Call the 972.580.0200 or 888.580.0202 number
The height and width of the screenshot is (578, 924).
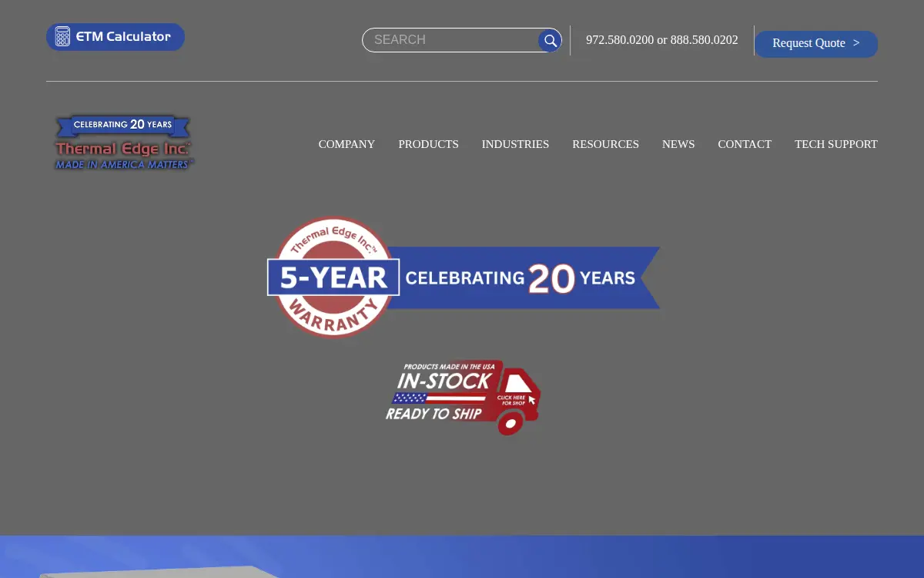coord(662,40)
